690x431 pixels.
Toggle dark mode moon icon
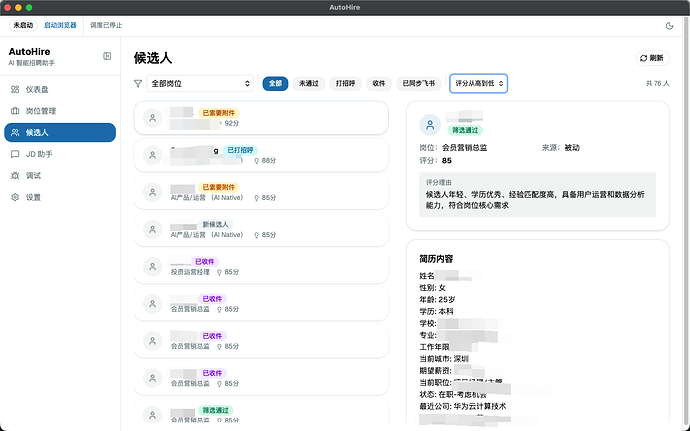click(x=669, y=26)
